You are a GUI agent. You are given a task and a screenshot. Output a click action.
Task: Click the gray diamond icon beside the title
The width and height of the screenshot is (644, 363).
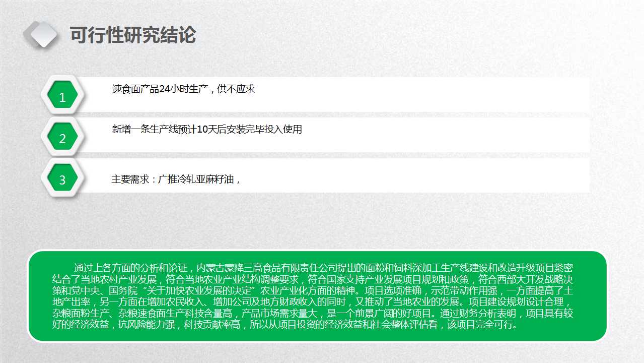tap(41, 34)
